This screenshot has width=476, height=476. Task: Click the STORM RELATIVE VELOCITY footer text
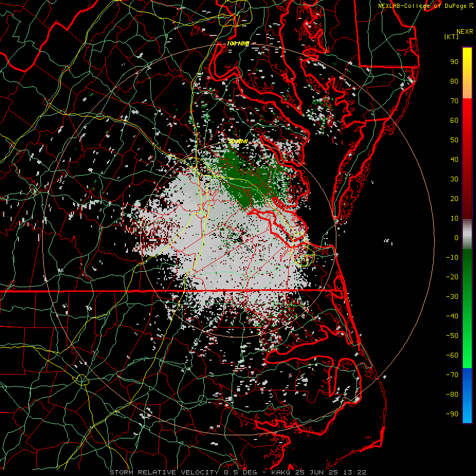click(164, 472)
